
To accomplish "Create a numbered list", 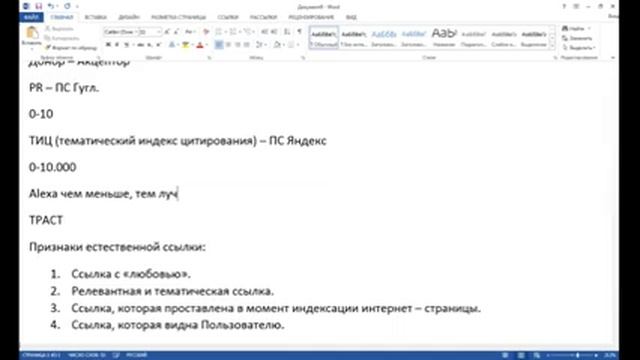I will tap(233, 32).
